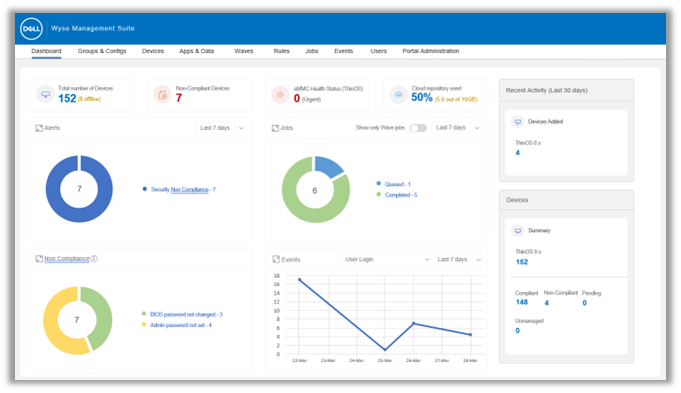This screenshot has width=681, height=393.
Task: Open the Devices tab
Action: point(153,51)
